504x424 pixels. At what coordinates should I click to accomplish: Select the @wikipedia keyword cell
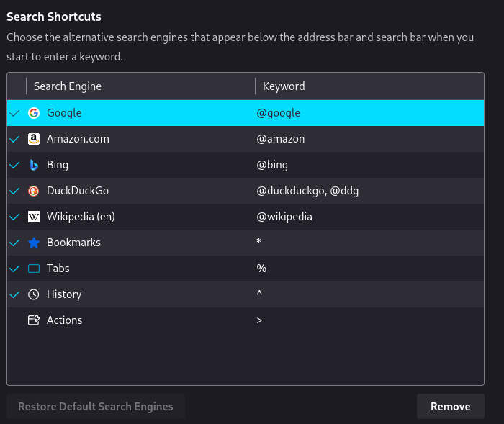coord(284,217)
